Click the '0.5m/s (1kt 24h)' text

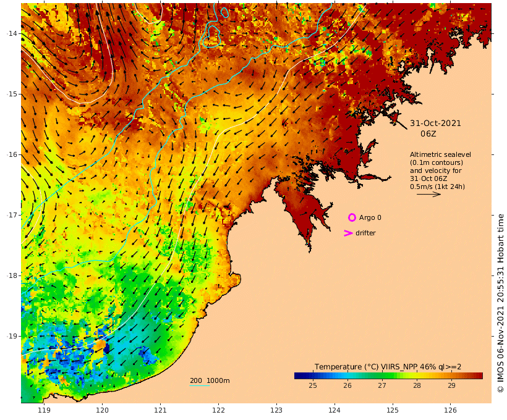pos(438,187)
